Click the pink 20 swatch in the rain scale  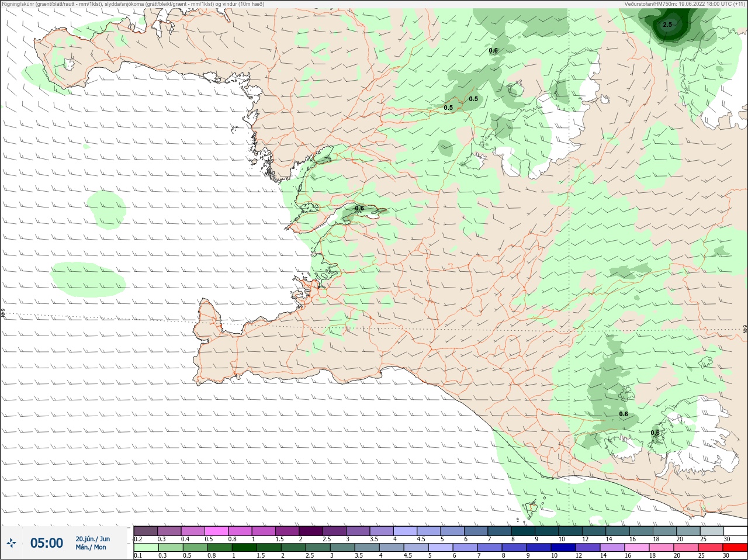(686, 548)
